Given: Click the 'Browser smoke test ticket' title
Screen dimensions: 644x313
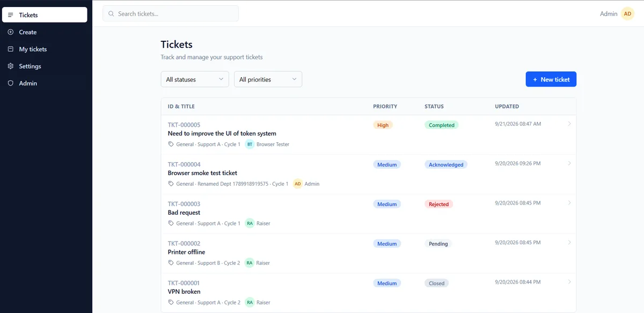Looking at the screenshot, I should tap(202, 173).
